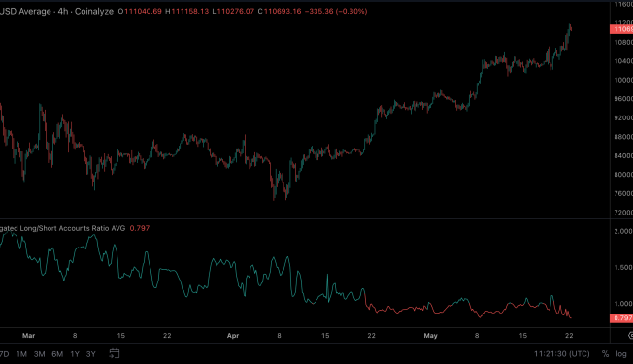633x364 pixels.
Task: Click the close value C110693.16
Action: point(280,12)
